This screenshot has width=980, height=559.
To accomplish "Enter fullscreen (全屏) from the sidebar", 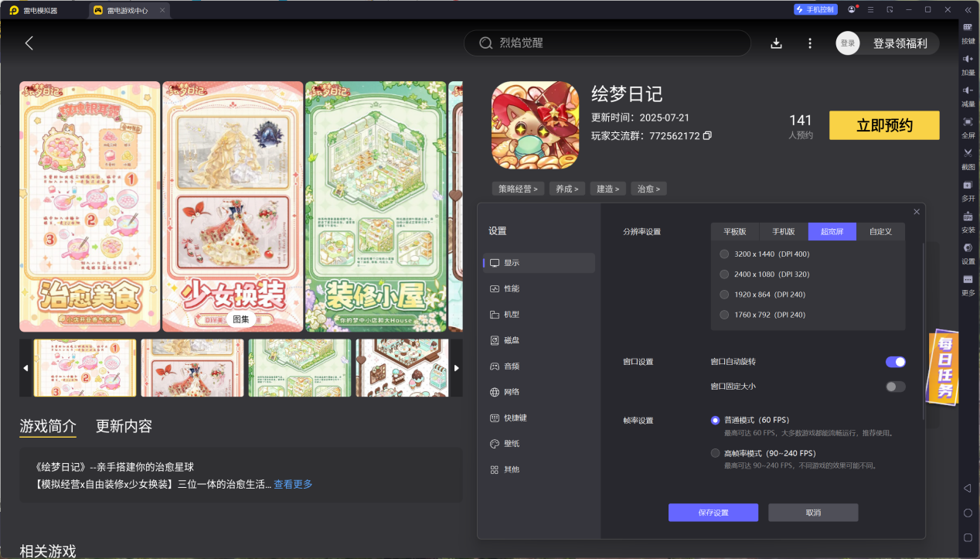I will (968, 128).
